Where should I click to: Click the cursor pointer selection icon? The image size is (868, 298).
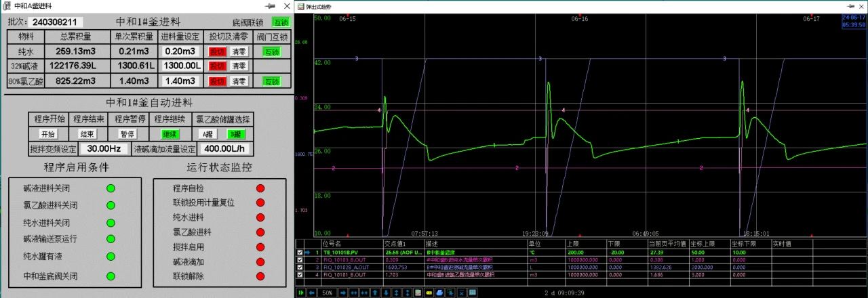pyautogui.click(x=450, y=293)
